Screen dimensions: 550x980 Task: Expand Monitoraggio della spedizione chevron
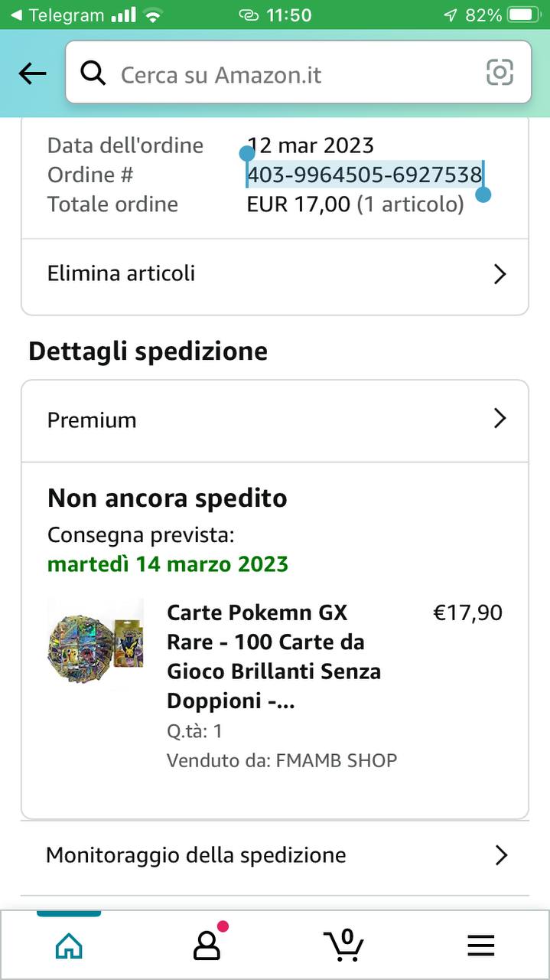(x=501, y=855)
